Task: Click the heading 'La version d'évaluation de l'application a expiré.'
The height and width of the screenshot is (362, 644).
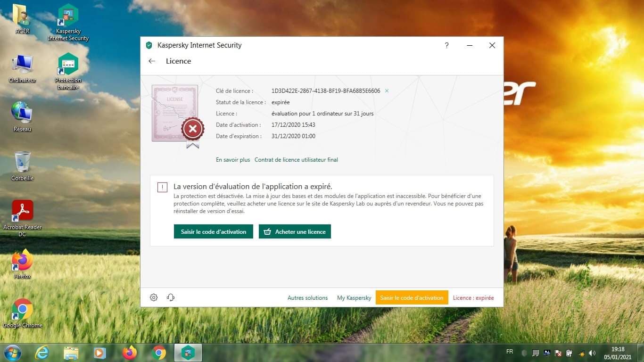Action: pos(253,187)
